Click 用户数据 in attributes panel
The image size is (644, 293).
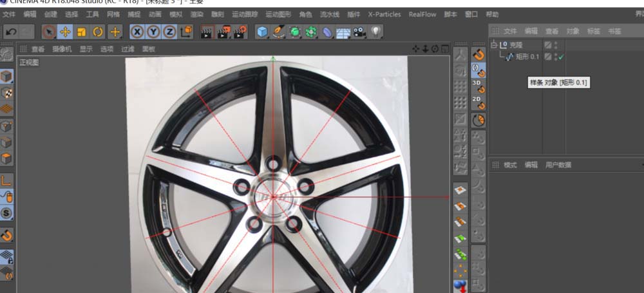pos(558,165)
